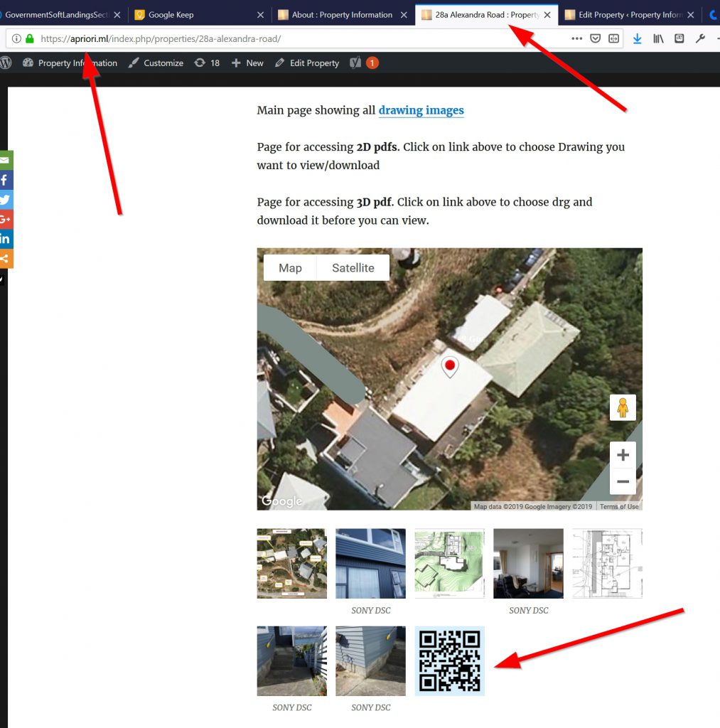
Task: Click the LinkedIn share icon
Action: [x=5, y=239]
